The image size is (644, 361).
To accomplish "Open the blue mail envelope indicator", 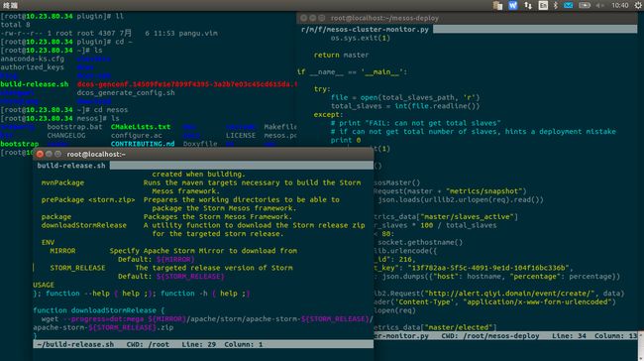I will click(x=568, y=5).
